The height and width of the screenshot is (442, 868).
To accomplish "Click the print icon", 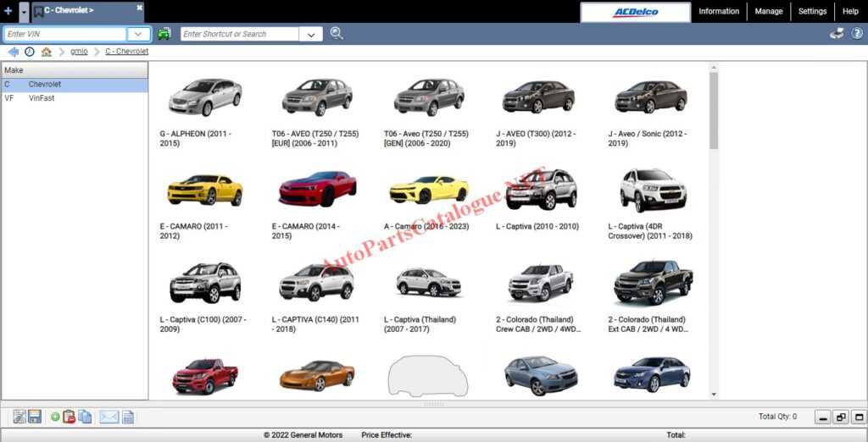I will pos(837,33).
